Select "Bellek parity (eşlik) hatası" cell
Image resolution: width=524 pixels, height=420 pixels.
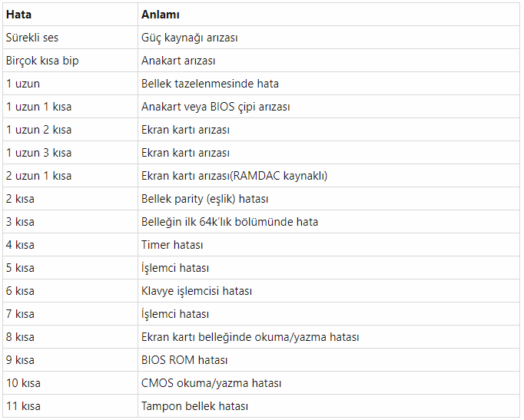(205, 199)
